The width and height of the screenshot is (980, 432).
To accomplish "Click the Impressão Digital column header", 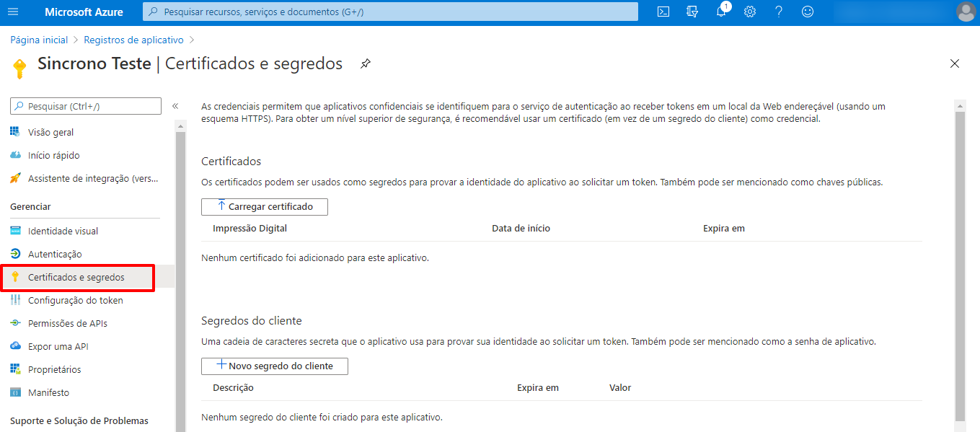I will point(250,228).
